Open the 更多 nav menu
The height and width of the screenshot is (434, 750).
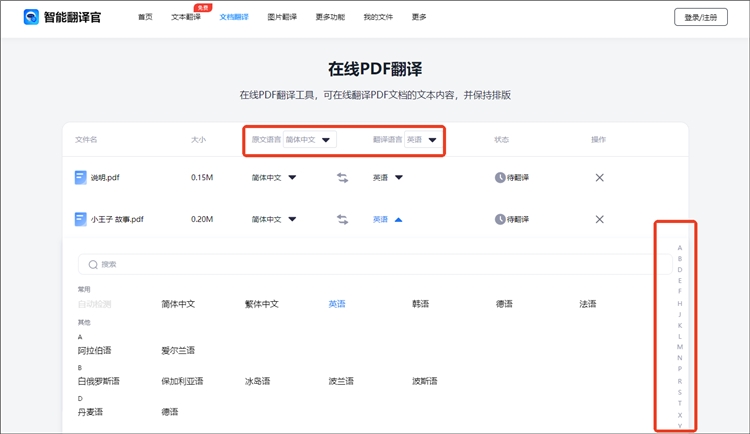419,17
